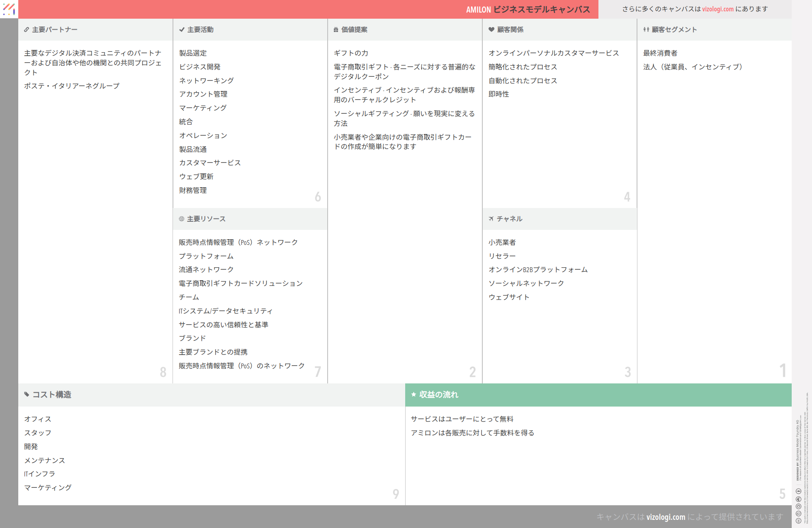The width and height of the screenshot is (812, 528).
Task: Click the Creative Commons license icon at bottom-right
Action: click(x=798, y=520)
